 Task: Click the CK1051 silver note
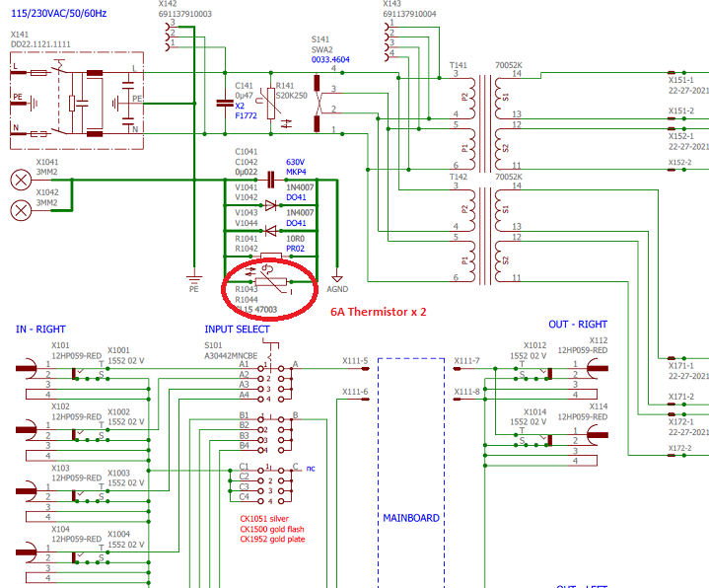click(x=264, y=518)
